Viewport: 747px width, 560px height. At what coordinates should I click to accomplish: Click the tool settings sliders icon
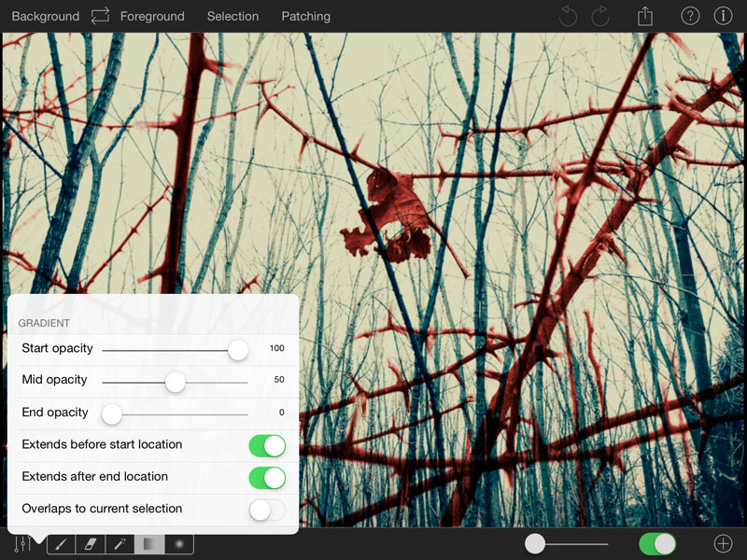point(22,543)
